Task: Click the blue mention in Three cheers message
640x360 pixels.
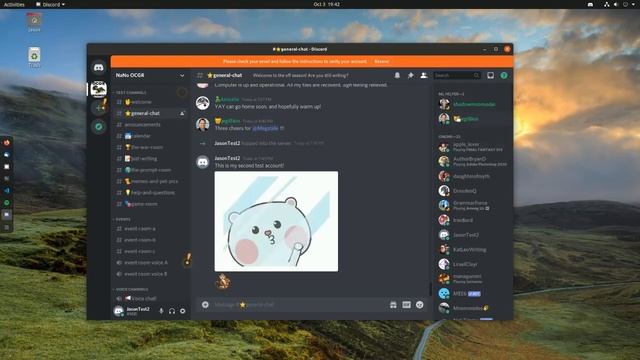Action: coord(266,128)
